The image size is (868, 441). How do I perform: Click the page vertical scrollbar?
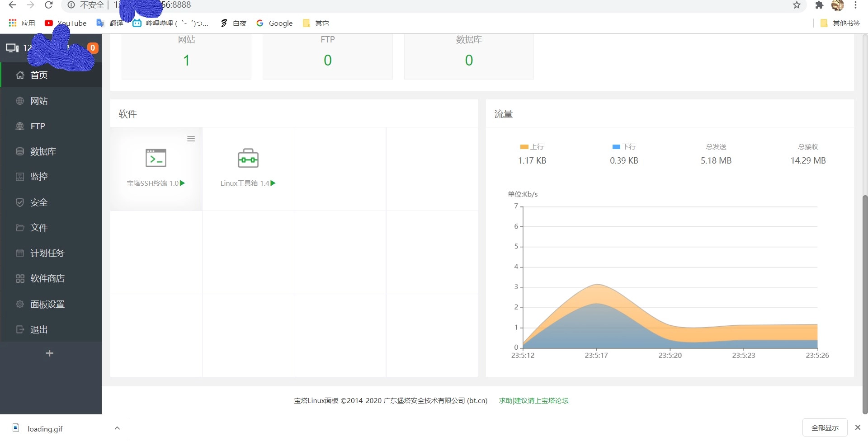(x=865, y=305)
